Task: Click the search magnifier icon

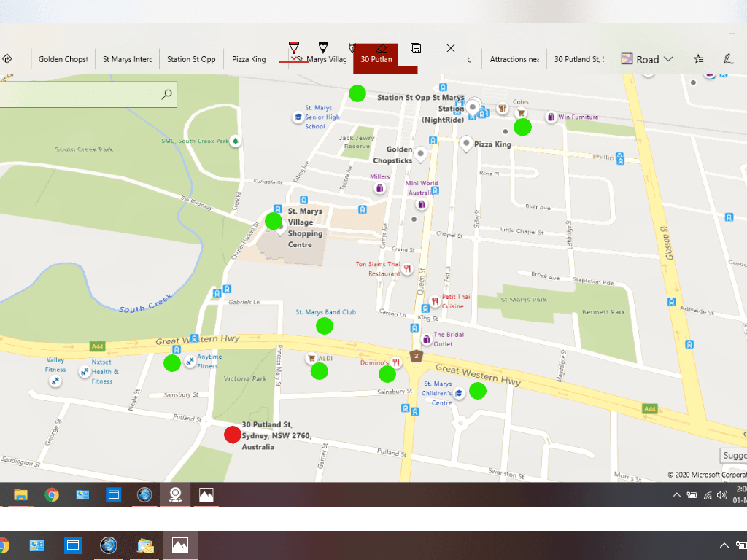Action: click(x=167, y=94)
